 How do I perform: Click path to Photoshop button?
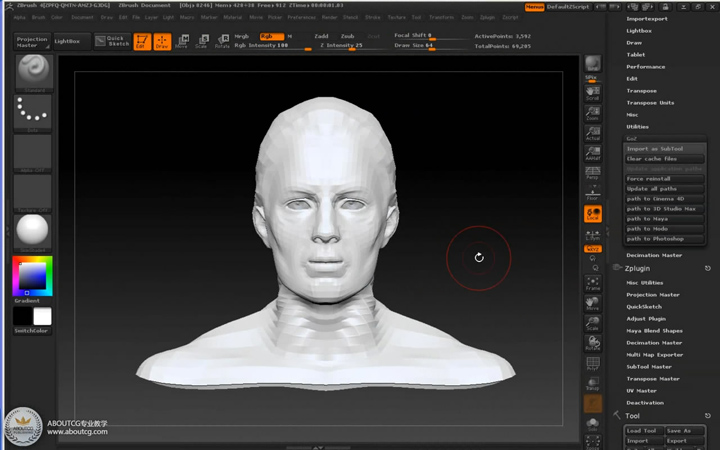(x=664, y=239)
